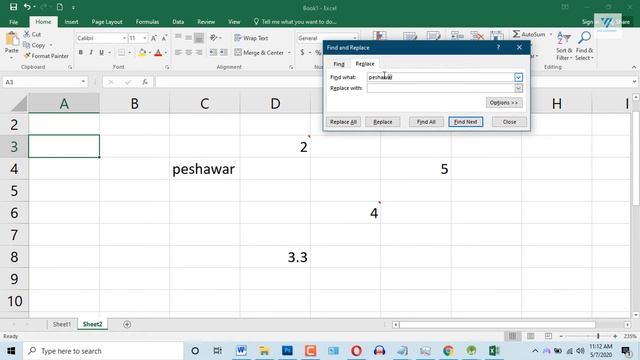The width and height of the screenshot is (640, 360).
Task: Apply the yellow Fill Color bucket
Action: click(x=142, y=52)
